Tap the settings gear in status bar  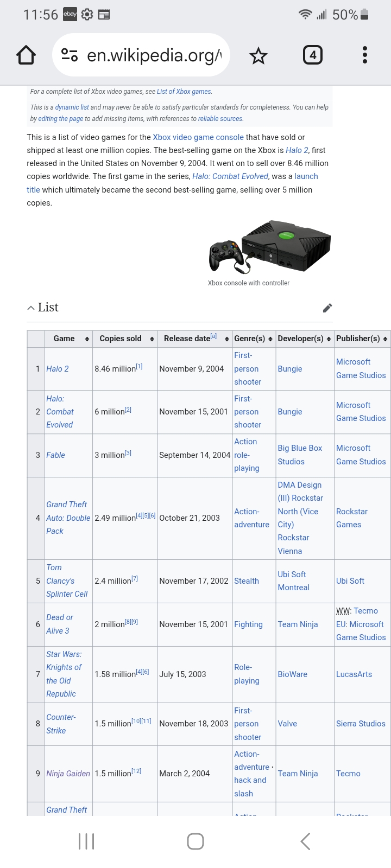pos(87,15)
